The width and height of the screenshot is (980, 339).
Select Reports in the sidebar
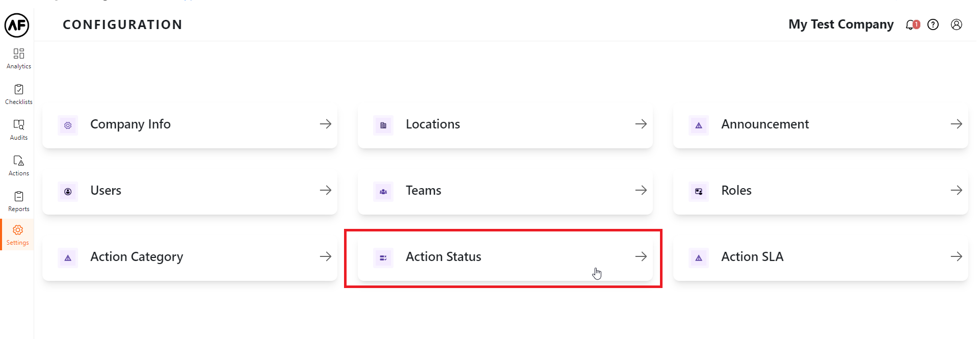coord(18,201)
